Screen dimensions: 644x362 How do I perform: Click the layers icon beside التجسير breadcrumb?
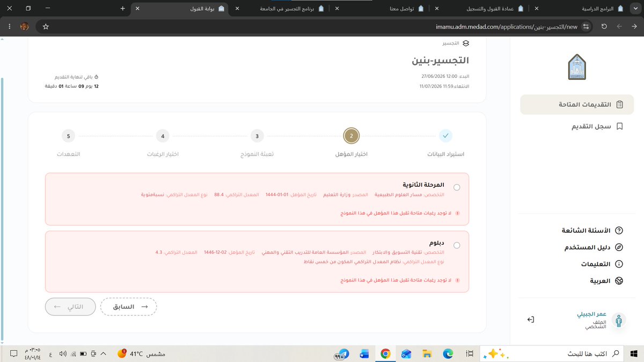point(466,43)
